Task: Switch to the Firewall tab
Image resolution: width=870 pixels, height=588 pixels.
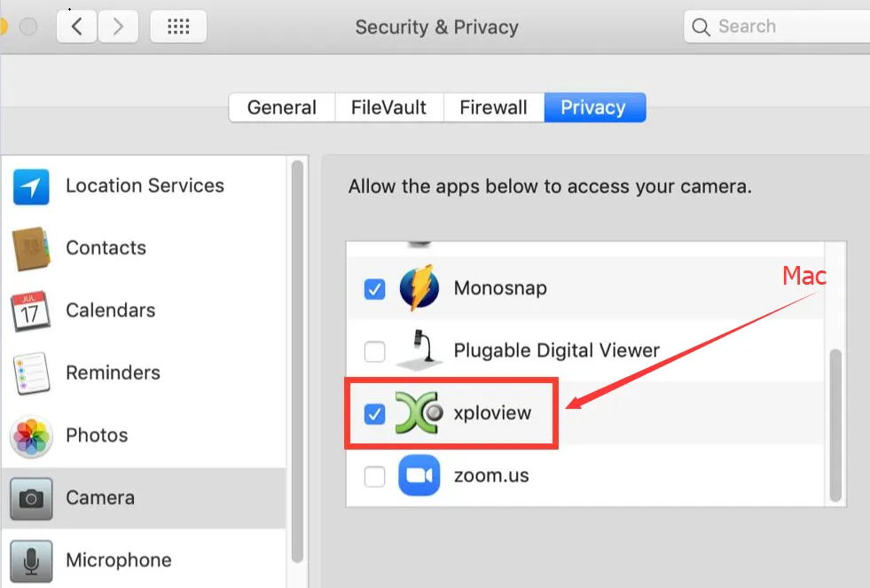Action: tap(493, 107)
